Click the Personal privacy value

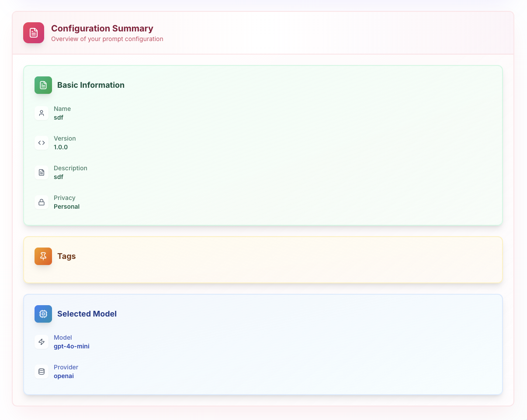66,207
